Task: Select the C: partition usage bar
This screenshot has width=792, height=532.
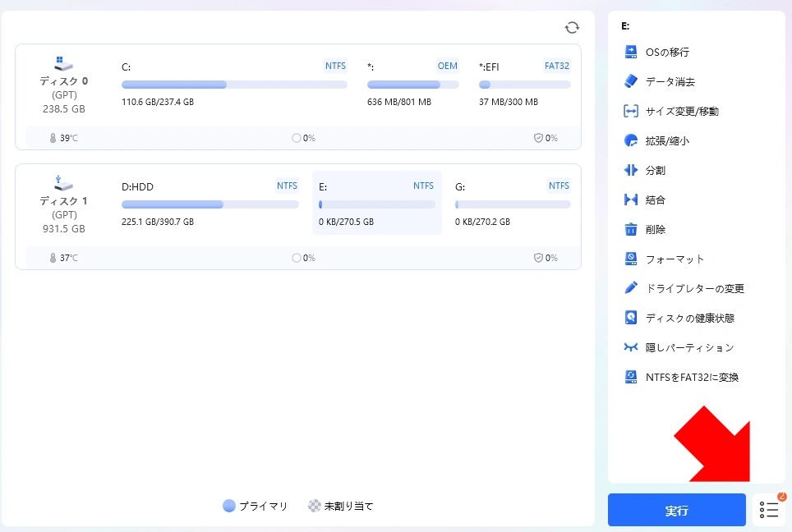Action: pos(234,85)
